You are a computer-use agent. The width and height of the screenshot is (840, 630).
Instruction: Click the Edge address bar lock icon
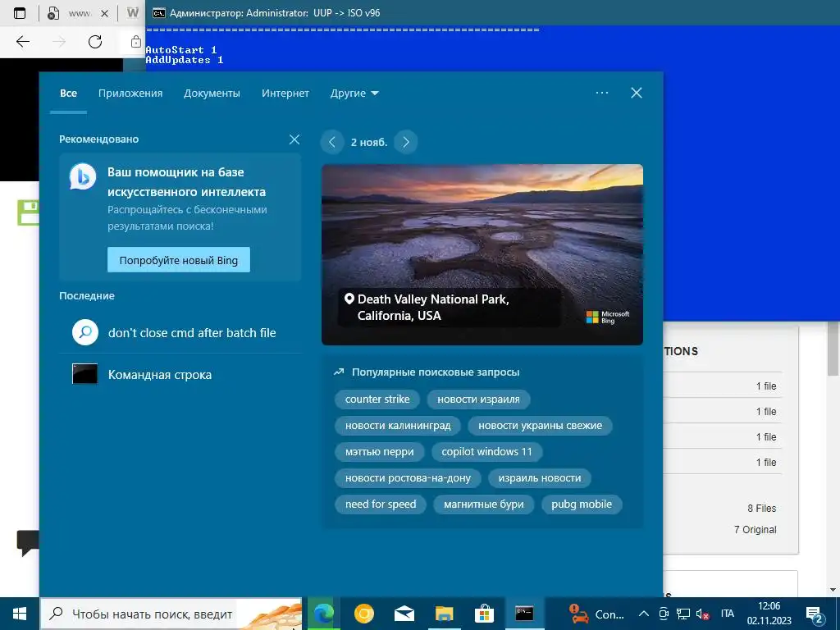click(x=136, y=41)
